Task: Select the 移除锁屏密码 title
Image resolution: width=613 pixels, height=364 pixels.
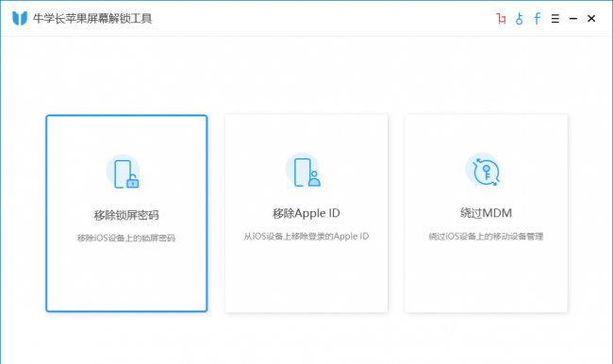Action: [x=126, y=215]
